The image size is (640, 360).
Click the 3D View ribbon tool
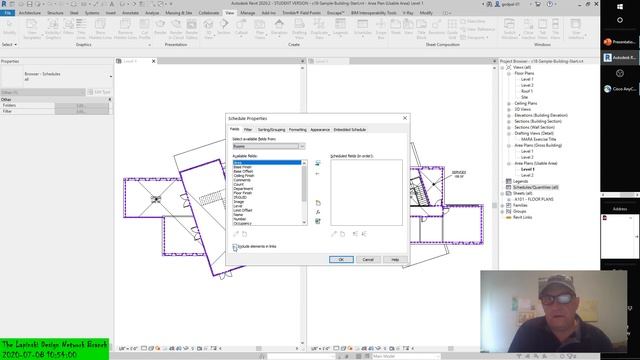pos(208,29)
